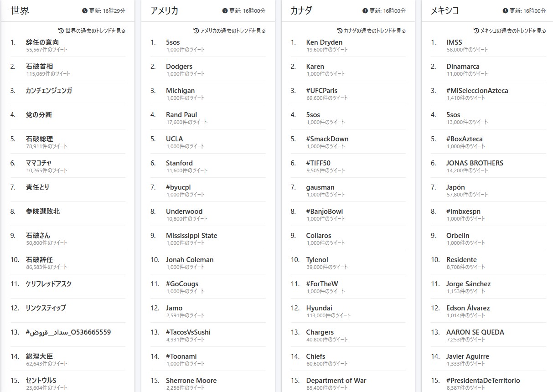
Task: Click the clock icon in the 世界 header
Action: 84,10
